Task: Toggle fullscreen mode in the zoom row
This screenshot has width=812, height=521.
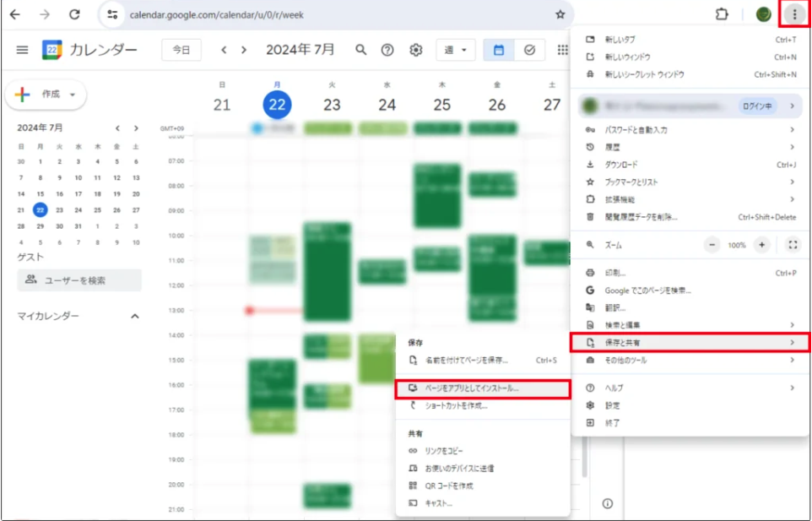Action: click(792, 245)
